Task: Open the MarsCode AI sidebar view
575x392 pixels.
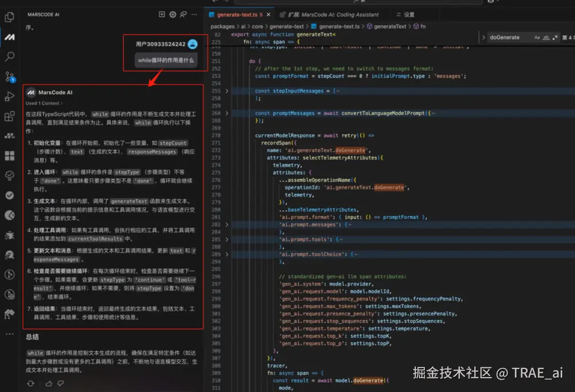Action: coord(9,36)
